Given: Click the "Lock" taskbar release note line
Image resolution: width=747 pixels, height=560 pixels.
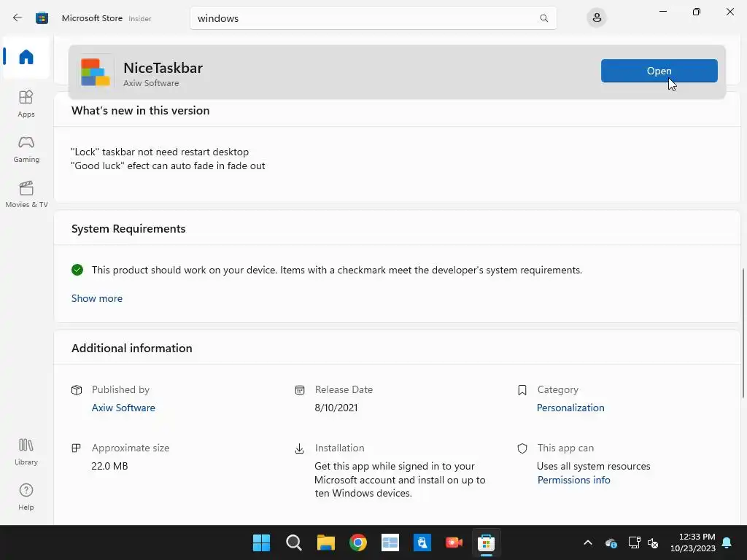Looking at the screenshot, I should click(x=160, y=152).
